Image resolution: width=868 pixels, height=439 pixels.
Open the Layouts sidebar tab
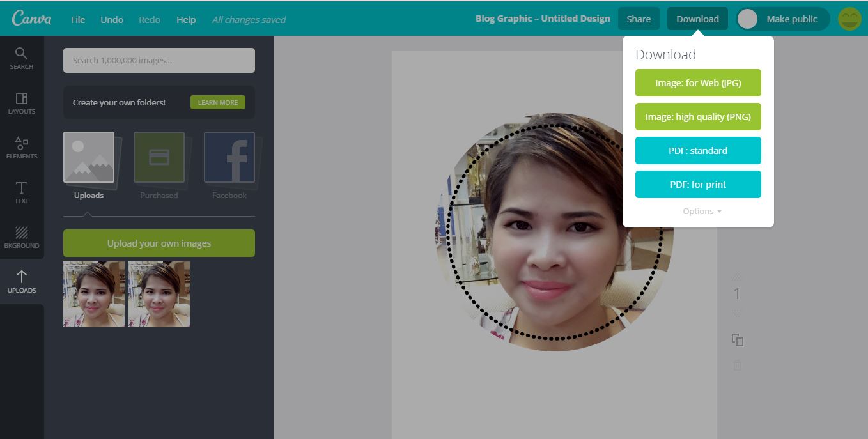22,103
